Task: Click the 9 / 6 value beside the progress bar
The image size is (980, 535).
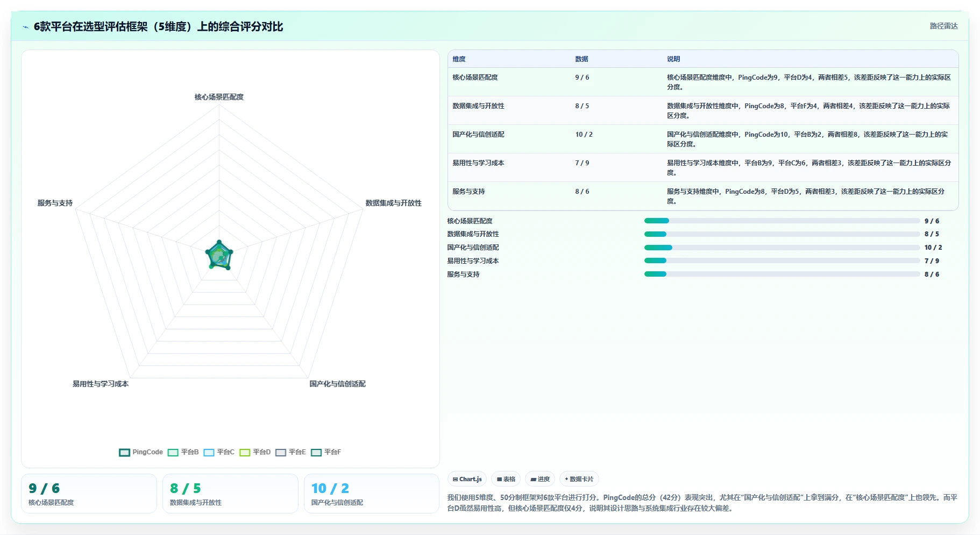Action: [932, 221]
